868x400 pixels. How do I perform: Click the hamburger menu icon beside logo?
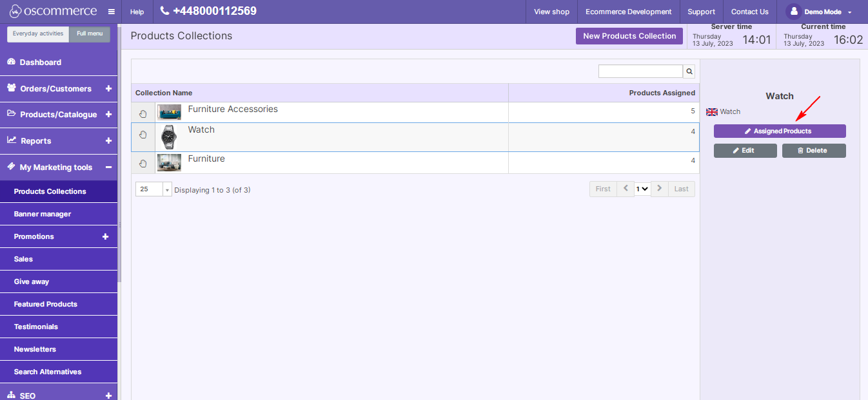coord(111,12)
